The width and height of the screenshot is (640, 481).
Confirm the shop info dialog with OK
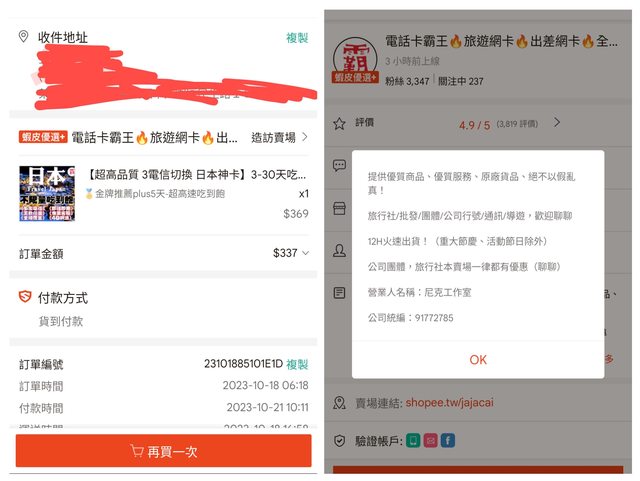coord(478,359)
